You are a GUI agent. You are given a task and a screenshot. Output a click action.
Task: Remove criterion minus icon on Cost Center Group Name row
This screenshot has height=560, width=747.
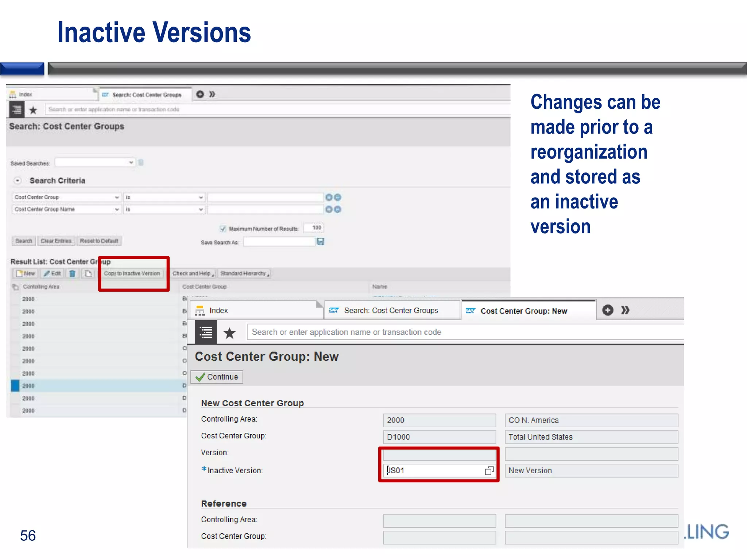click(x=338, y=209)
